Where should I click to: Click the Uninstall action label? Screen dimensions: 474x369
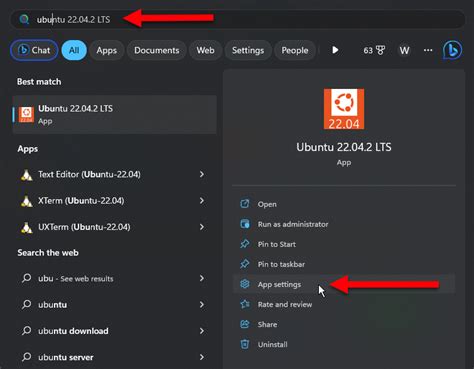[273, 344]
